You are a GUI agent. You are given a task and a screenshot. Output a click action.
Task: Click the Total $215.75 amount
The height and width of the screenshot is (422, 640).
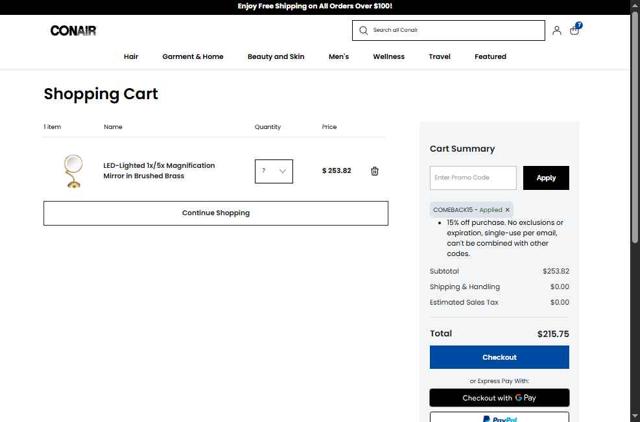(553, 334)
